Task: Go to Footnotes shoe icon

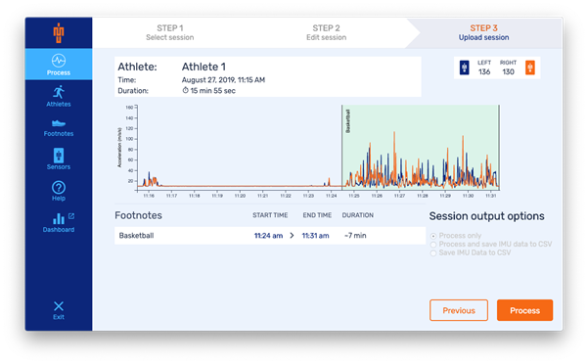Action: pyautogui.click(x=59, y=123)
